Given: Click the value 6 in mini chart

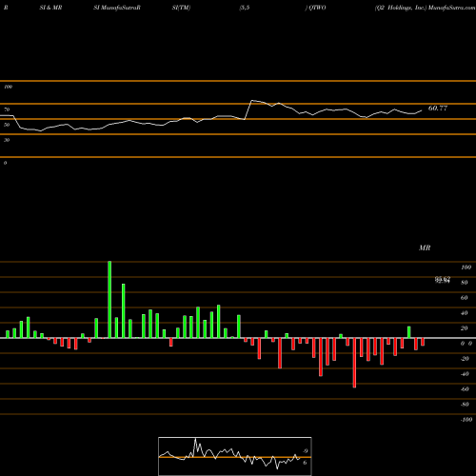Looking at the screenshot, I should pos(305,463).
